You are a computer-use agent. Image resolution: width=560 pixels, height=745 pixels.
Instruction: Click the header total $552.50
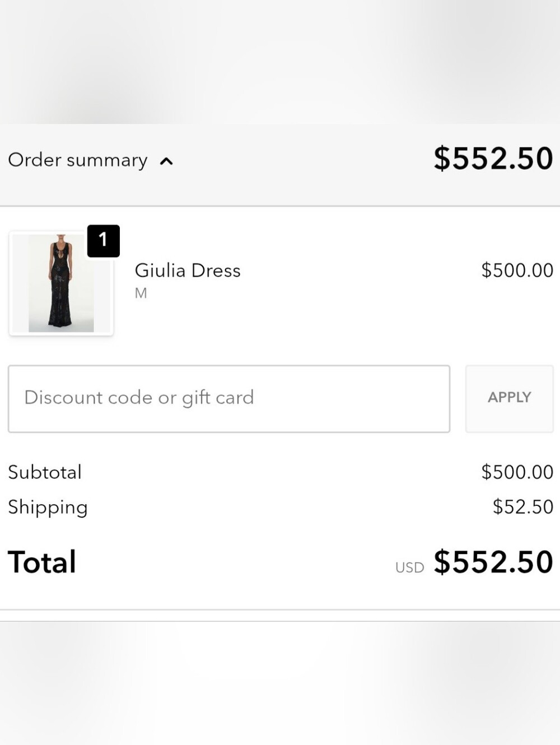pos(493,159)
